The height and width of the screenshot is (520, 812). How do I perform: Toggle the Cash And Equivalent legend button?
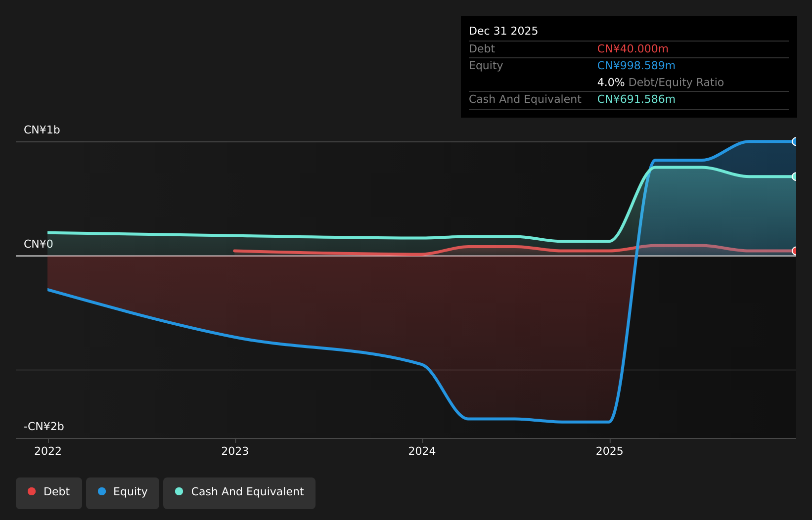(x=239, y=493)
